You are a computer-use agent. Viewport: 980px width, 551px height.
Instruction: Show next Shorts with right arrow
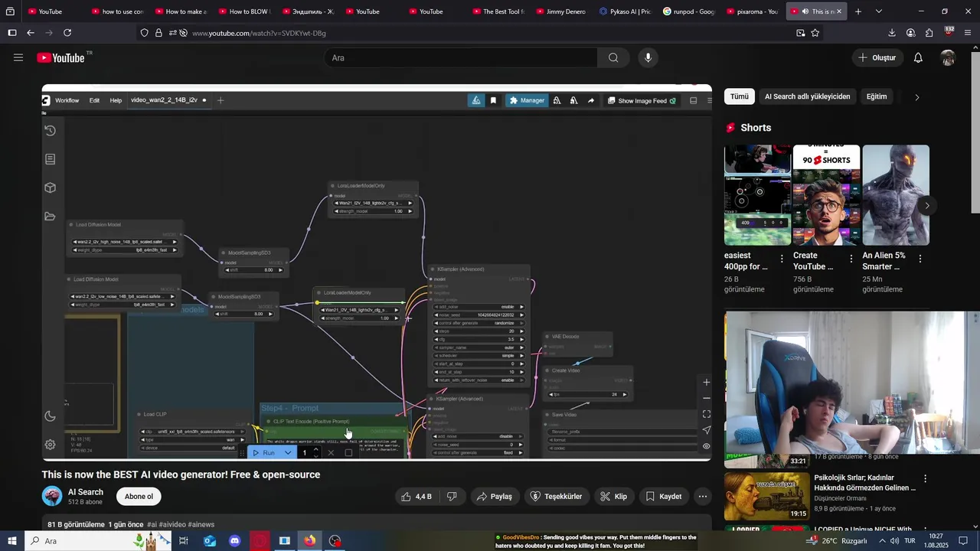click(x=927, y=206)
